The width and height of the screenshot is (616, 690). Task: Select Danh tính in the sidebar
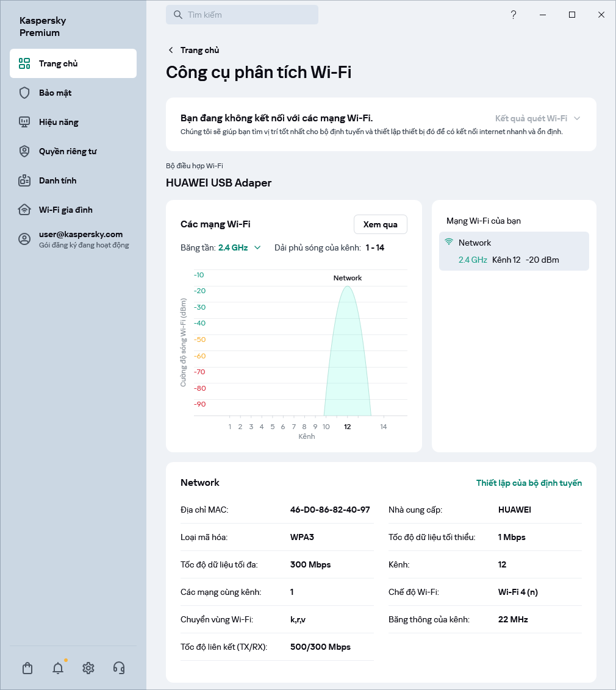point(57,180)
